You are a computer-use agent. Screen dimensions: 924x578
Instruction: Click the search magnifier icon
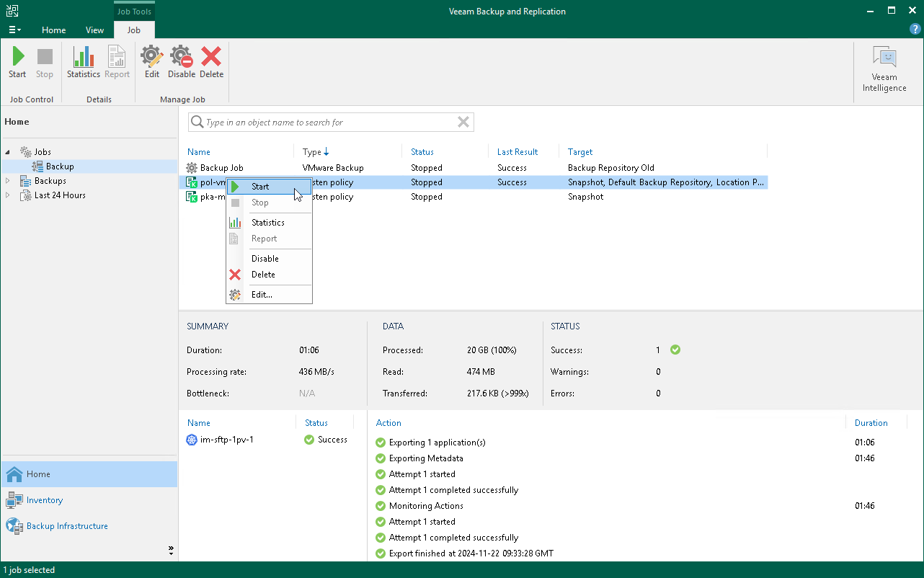pyautogui.click(x=197, y=123)
